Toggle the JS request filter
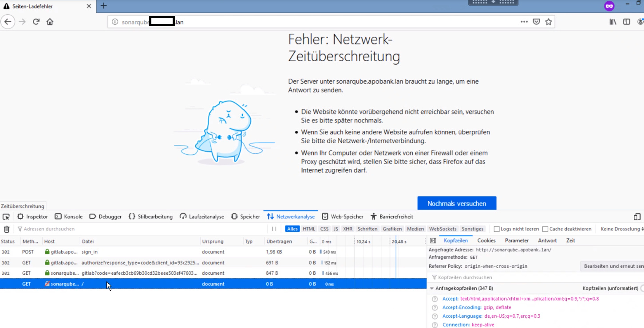644x328 pixels. pyautogui.click(x=336, y=229)
